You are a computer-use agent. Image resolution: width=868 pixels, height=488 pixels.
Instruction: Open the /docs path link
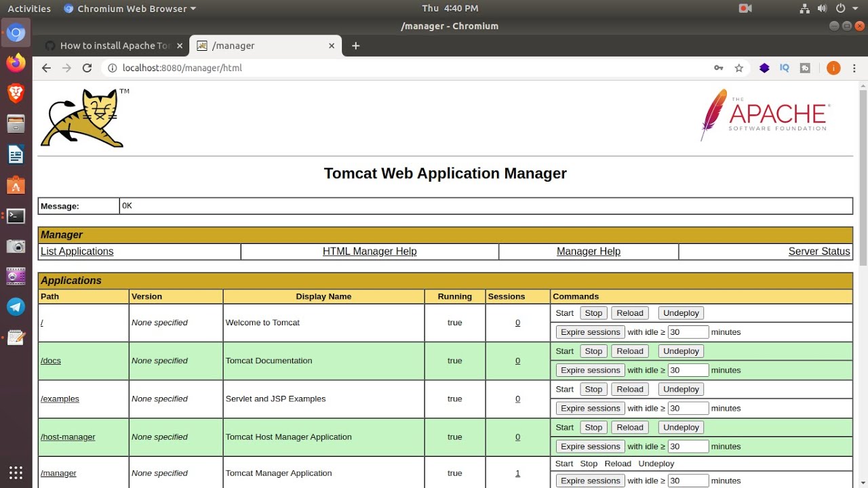coord(51,361)
